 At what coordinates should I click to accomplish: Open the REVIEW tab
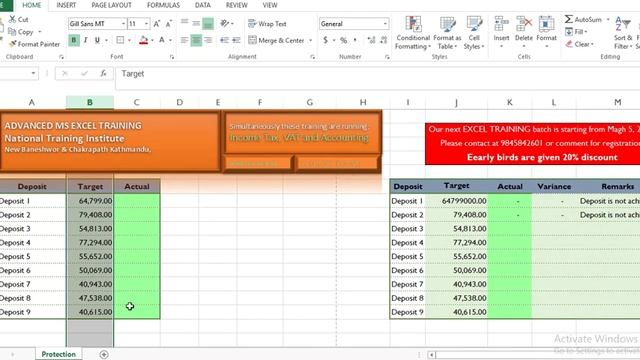tap(237, 5)
